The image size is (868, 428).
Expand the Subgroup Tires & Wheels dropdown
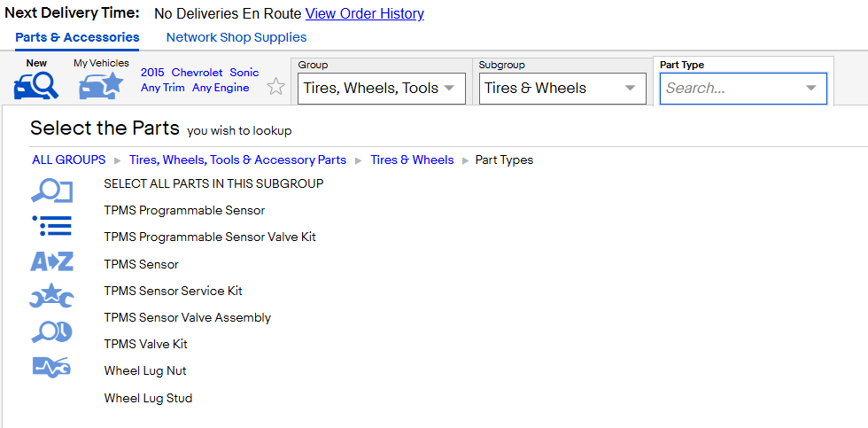[562, 88]
